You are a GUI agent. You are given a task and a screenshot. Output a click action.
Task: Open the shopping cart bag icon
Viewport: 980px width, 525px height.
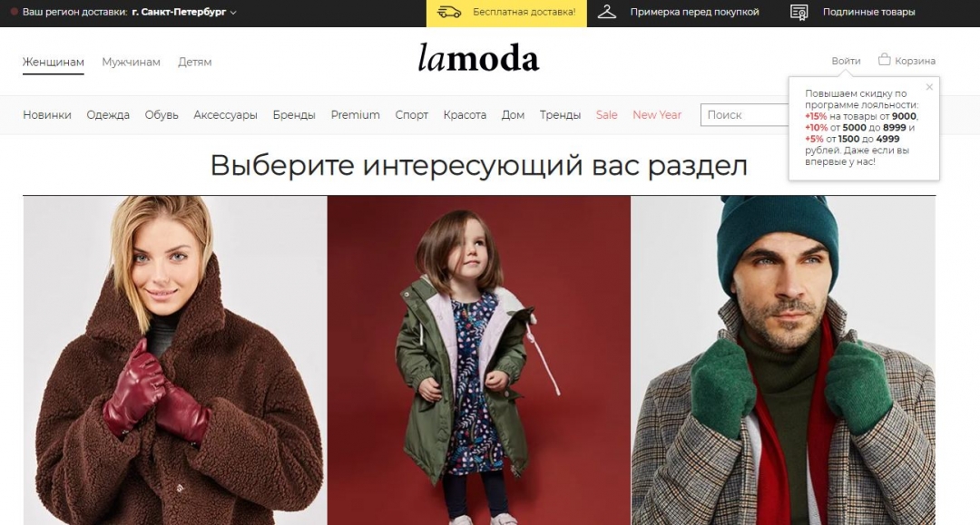pos(884,60)
